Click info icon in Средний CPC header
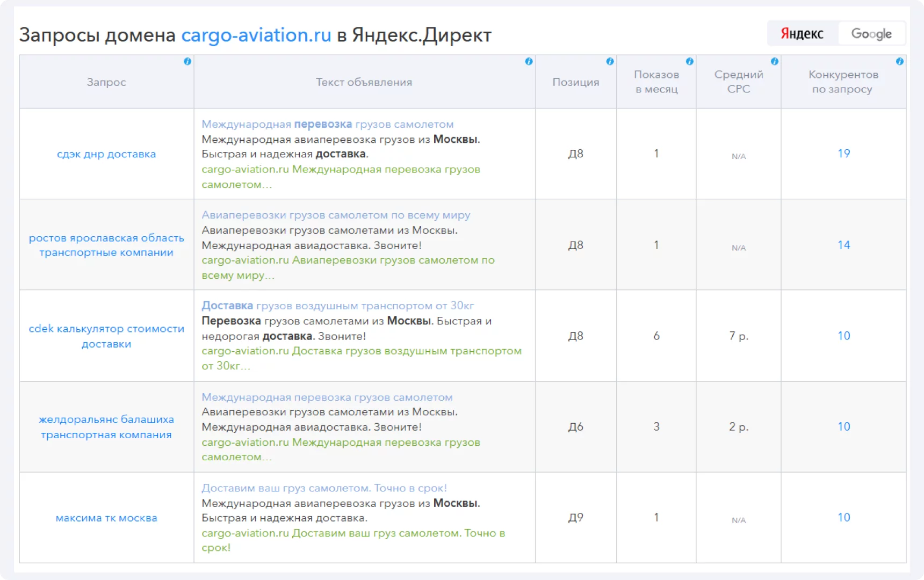The image size is (924, 580). [x=774, y=62]
